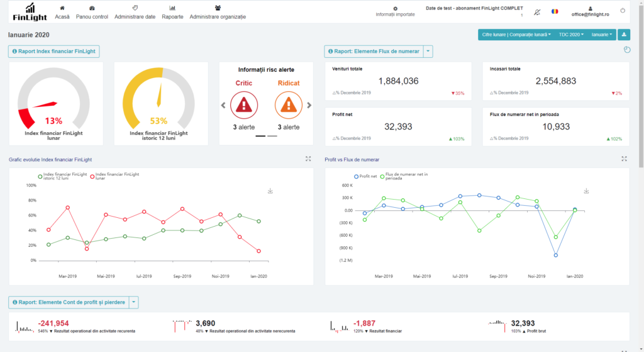Select second carousel indicator in alerts
Screen dimensions: 644x352
click(272, 136)
